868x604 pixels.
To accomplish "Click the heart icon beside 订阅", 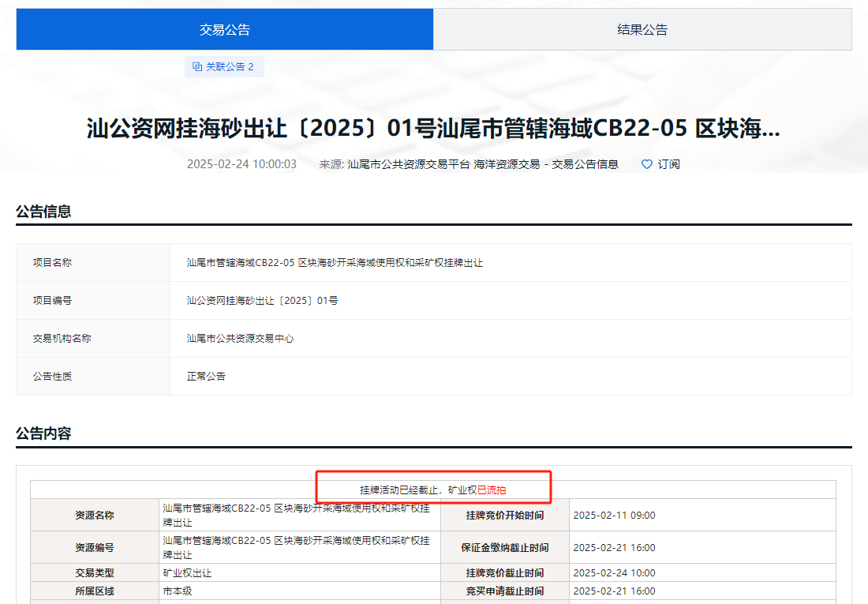I will 647,164.
